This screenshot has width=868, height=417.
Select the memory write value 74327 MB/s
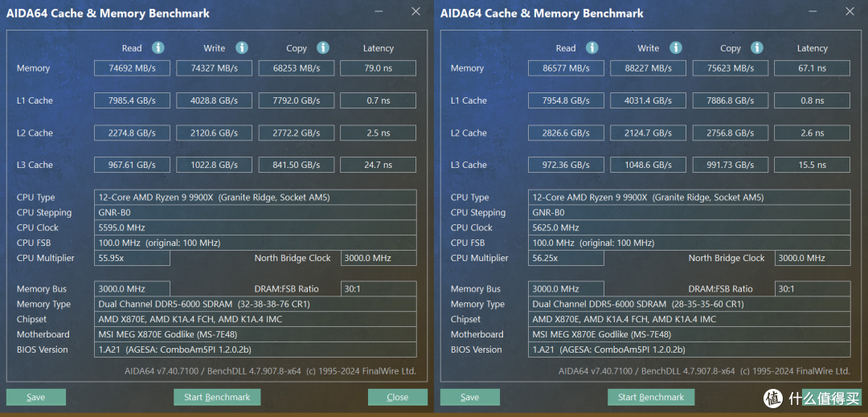coord(214,68)
